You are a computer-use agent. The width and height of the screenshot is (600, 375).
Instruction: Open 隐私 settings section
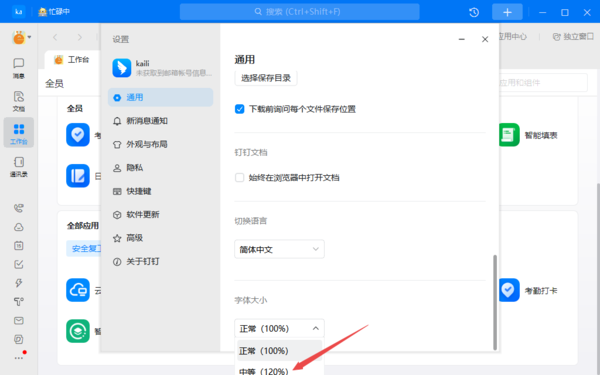pyautogui.click(x=160, y=168)
